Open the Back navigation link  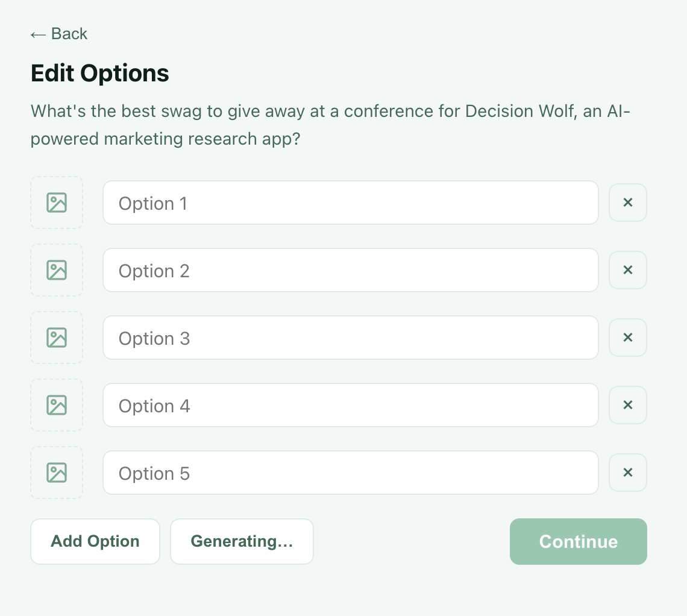pos(58,34)
